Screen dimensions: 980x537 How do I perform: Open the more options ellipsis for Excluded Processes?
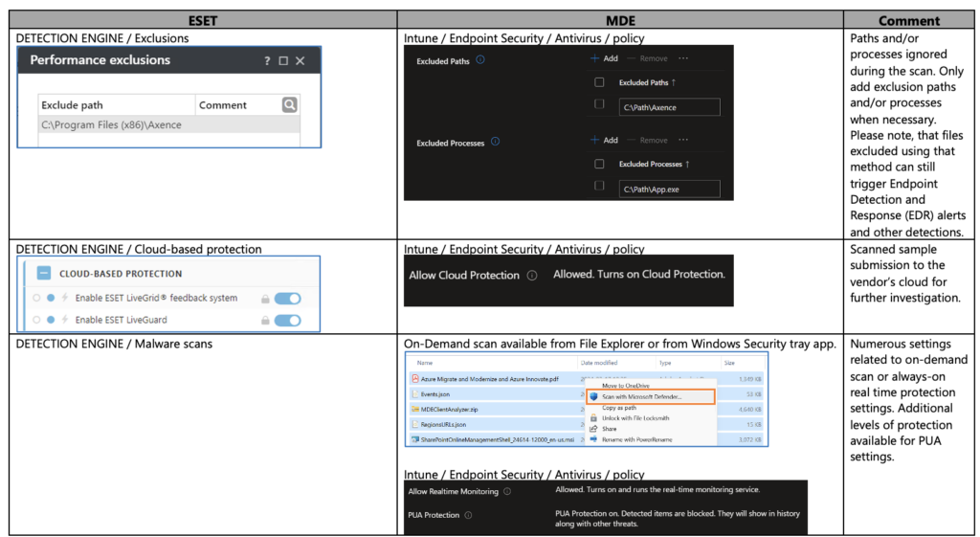click(682, 140)
